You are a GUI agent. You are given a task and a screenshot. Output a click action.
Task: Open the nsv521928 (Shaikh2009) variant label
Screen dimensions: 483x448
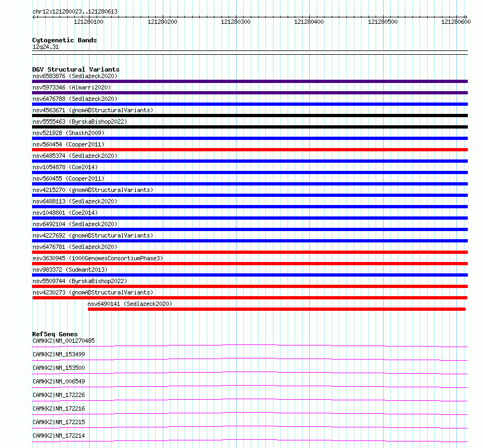tap(68, 133)
